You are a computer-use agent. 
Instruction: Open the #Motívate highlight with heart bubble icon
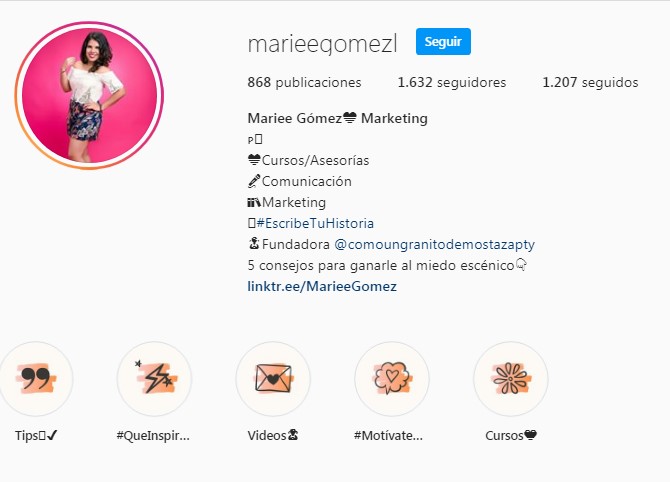click(x=392, y=379)
